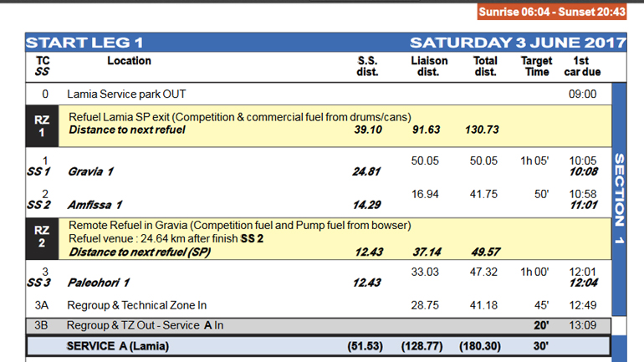Click the Target Time column header
The height and width of the screenshot is (362, 644).
click(x=536, y=66)
